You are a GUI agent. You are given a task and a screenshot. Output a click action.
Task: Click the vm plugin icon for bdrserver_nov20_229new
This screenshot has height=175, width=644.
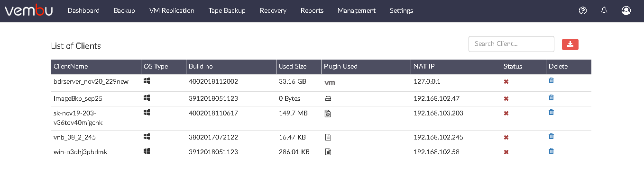330,82
